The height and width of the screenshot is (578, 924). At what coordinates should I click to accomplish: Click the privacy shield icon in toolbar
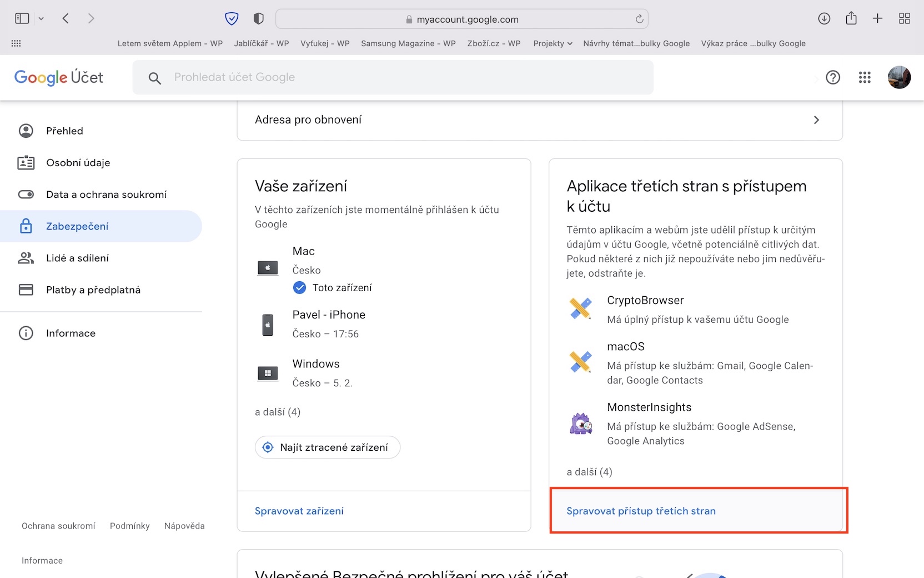click(x=258, y=19)
